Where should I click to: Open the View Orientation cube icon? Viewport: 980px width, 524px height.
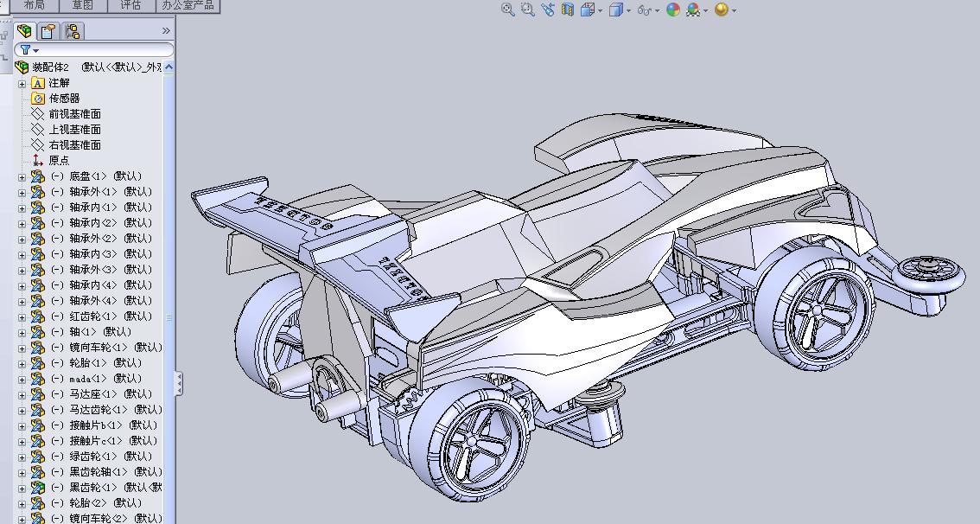[x=588, y=10]
